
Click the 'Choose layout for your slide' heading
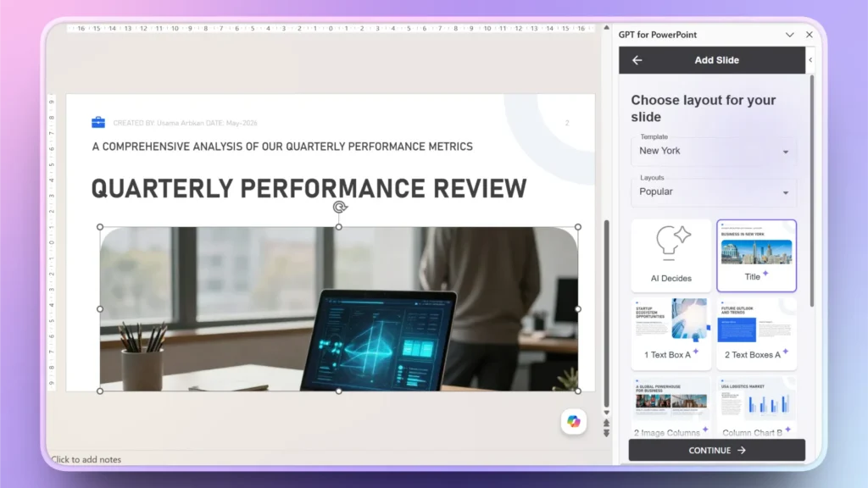pos(703,108)
